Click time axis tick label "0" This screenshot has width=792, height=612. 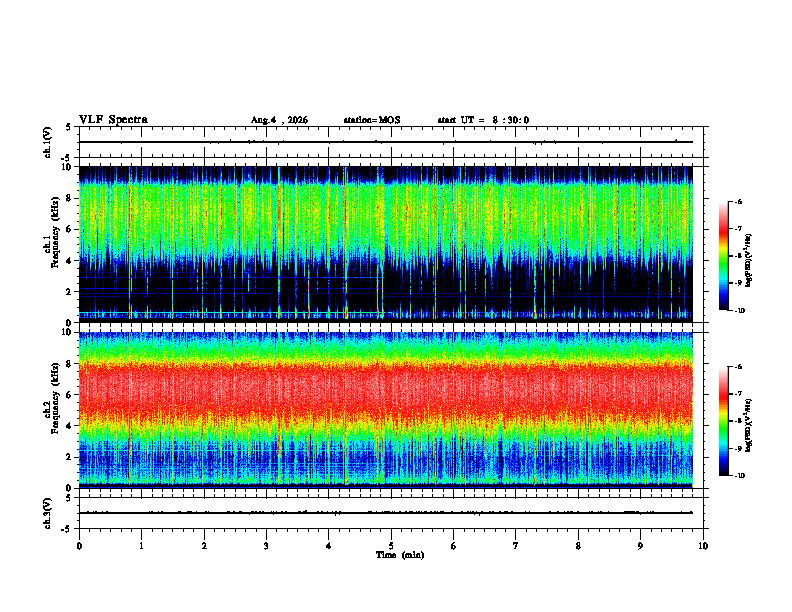tap(79, 546)
